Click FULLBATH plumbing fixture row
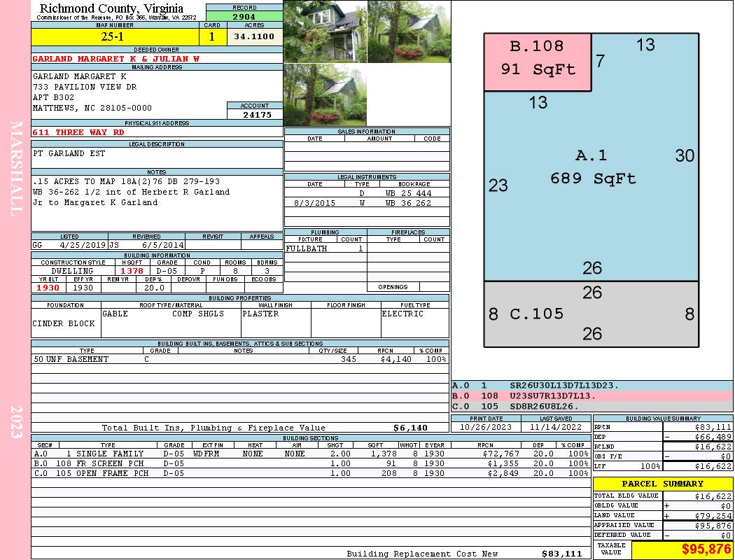The width and height of the screenshot is (735, 560). coord(325,248)
